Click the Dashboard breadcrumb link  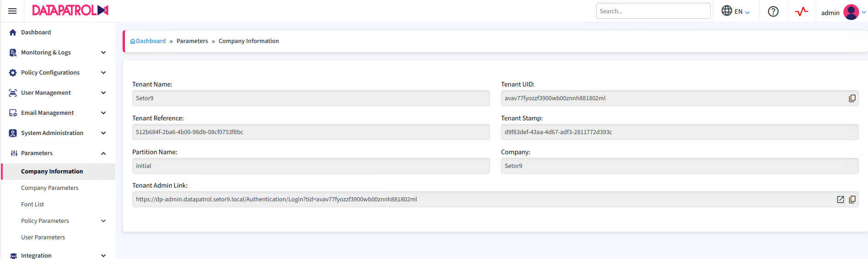[151, 41]
